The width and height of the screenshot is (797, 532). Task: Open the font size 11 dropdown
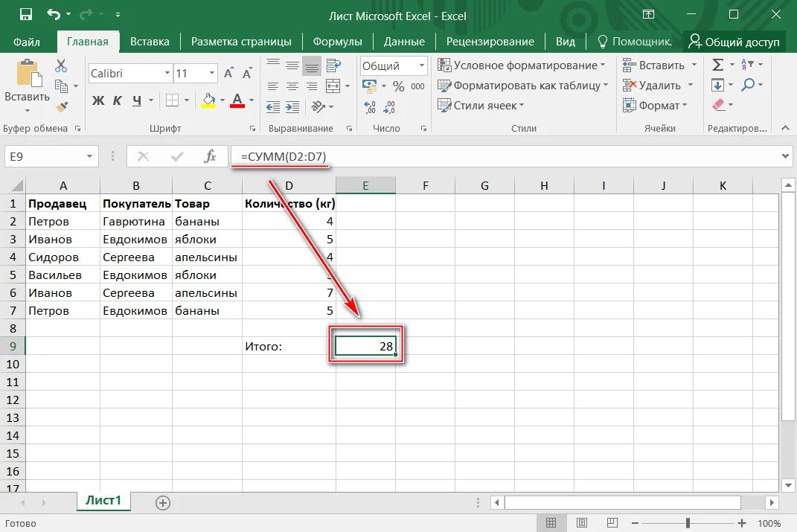point(212,73)
